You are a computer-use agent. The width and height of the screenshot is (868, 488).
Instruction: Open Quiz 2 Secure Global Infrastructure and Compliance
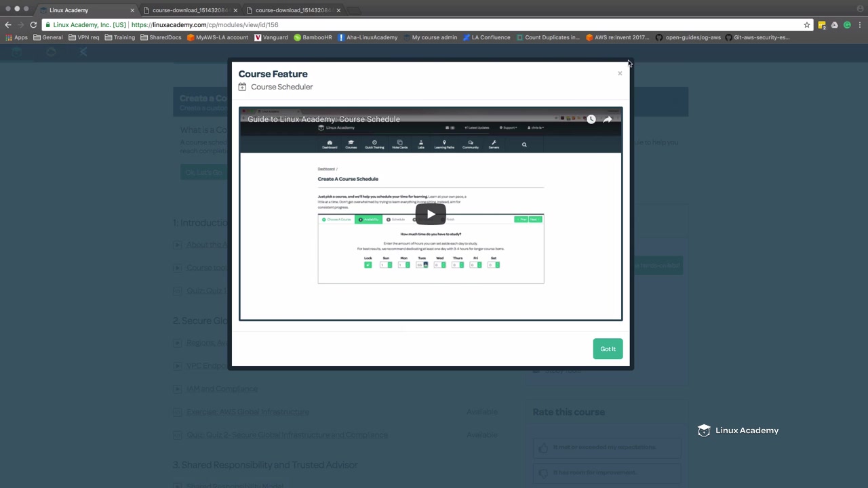pyautogui.click(x=287, y=435)
